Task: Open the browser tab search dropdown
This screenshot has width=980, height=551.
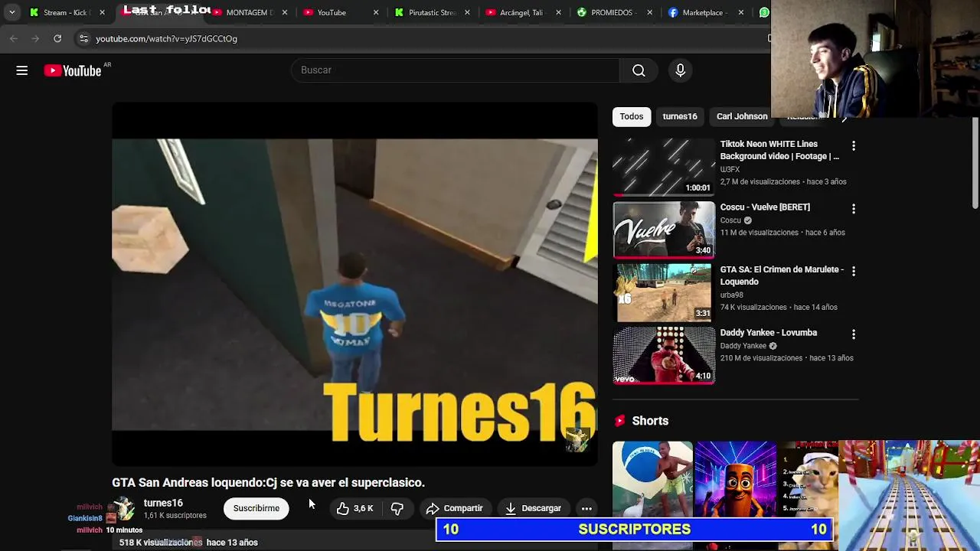Action: [11, 12]
